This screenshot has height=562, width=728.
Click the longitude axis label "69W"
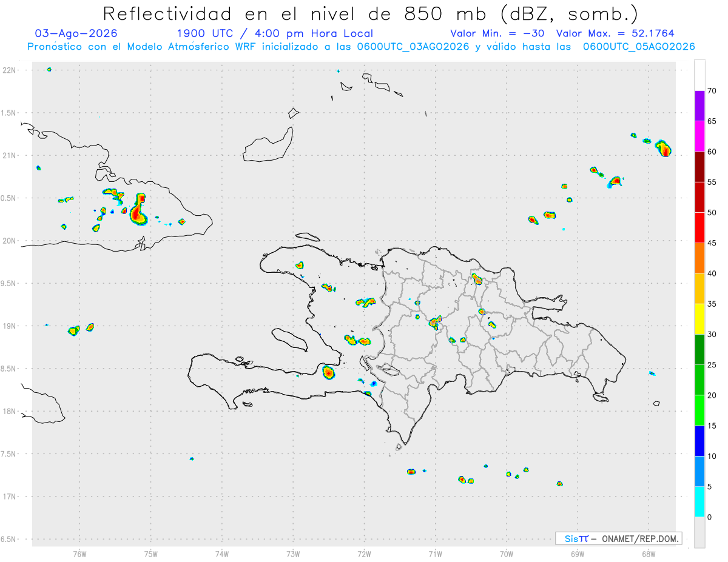(x=578, y=554)
